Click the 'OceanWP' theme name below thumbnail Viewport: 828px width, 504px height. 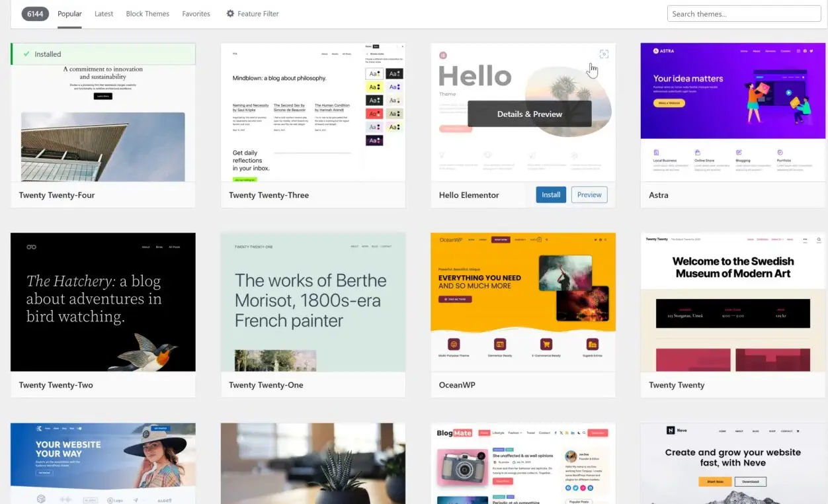click(x=457, y=385)
